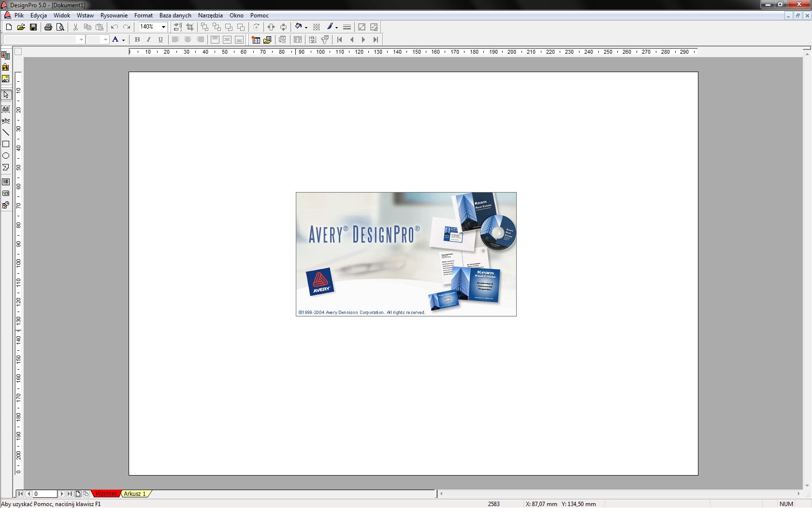
Task: Click the picture insert icon in left sidebar
Action: (x=6, y=79)
